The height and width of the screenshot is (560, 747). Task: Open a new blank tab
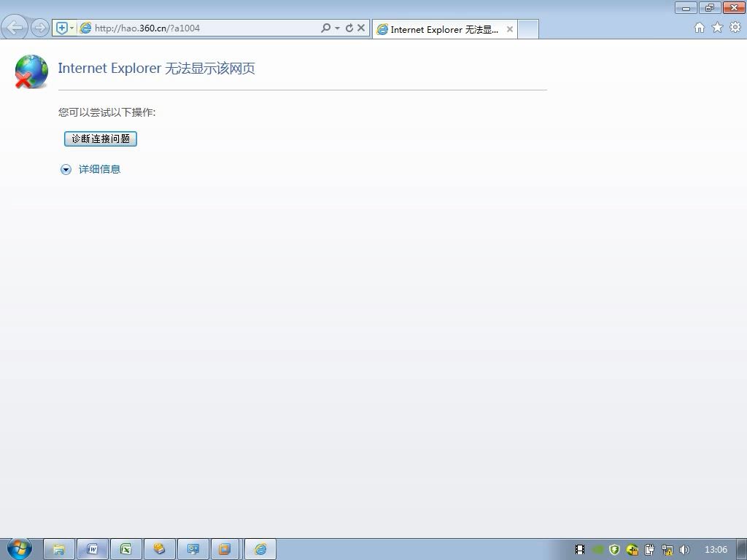tap(528, 29)
